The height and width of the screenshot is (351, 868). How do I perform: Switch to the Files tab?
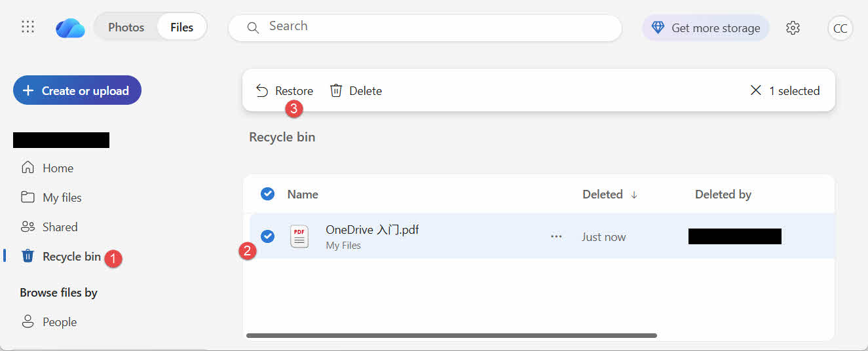tap(181, 28)
